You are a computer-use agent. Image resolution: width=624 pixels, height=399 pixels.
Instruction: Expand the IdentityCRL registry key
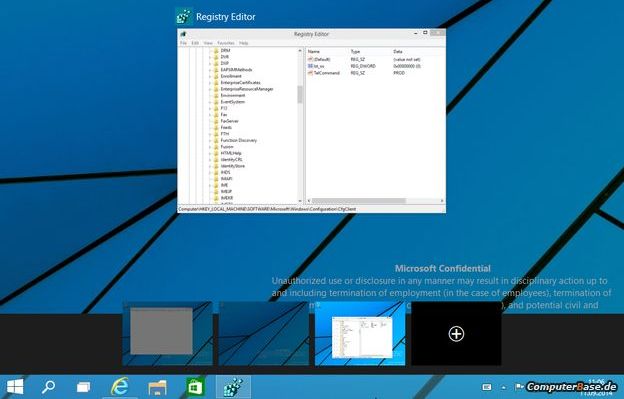[210, 160]
